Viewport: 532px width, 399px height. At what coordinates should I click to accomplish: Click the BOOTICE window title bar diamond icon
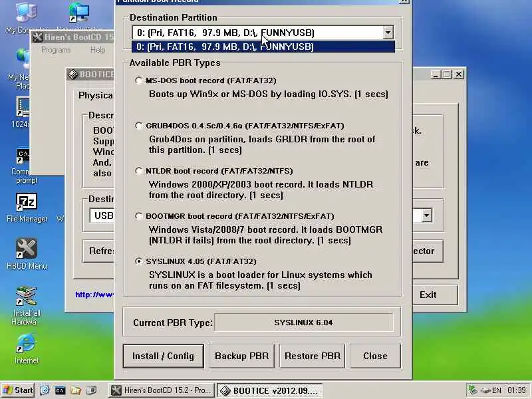pos(73,74)
